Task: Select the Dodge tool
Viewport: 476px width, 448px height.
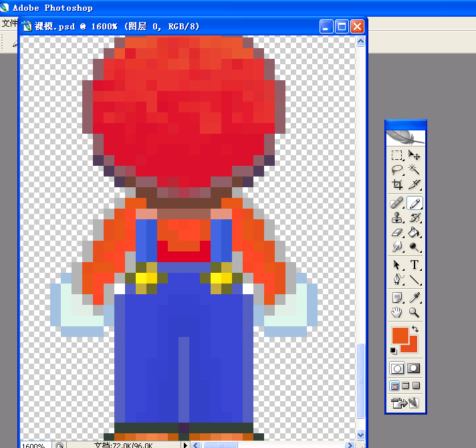Action: 414,247
